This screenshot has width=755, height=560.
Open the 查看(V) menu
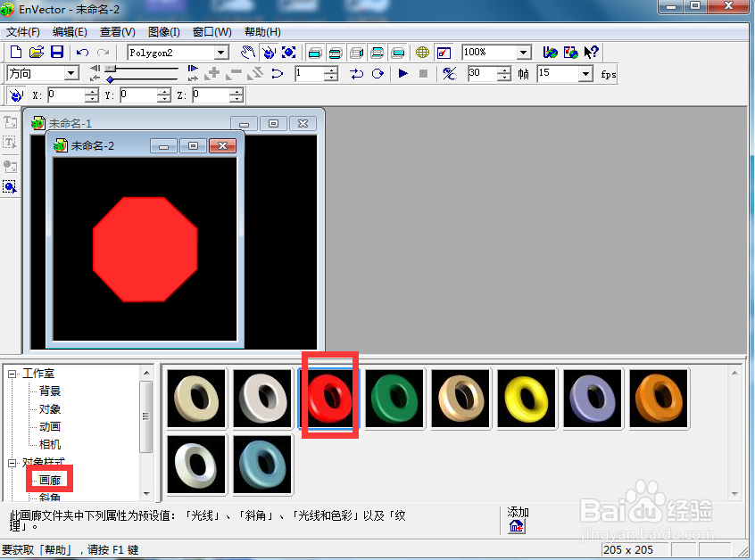click(118, 32)
